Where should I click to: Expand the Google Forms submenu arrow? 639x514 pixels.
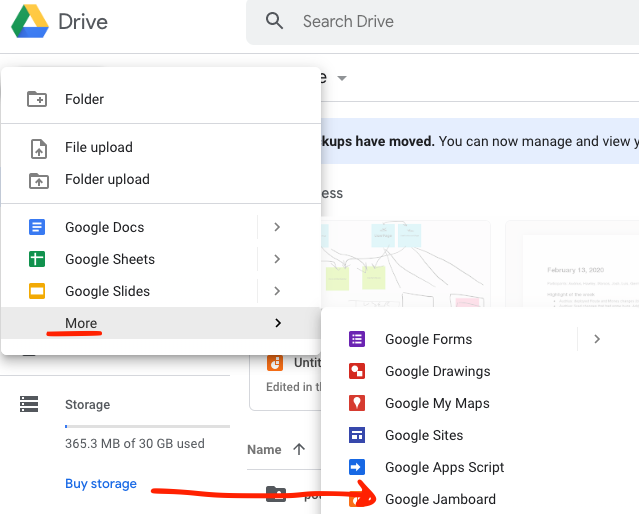coord(597,339)
